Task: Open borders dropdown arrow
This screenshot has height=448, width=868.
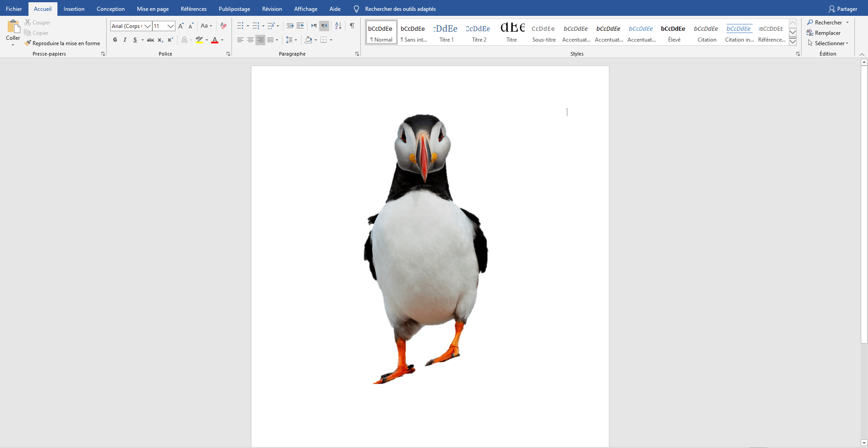Action: point(331,40)
